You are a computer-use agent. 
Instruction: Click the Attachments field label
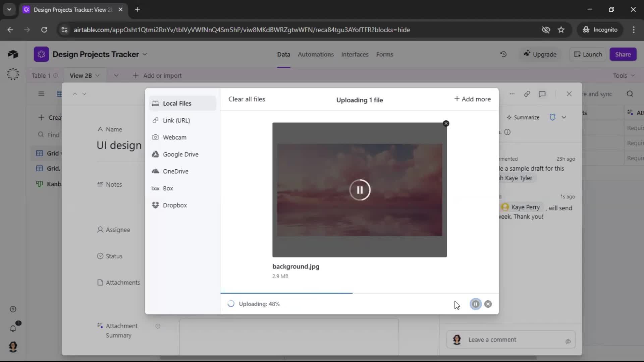point(119,283)
